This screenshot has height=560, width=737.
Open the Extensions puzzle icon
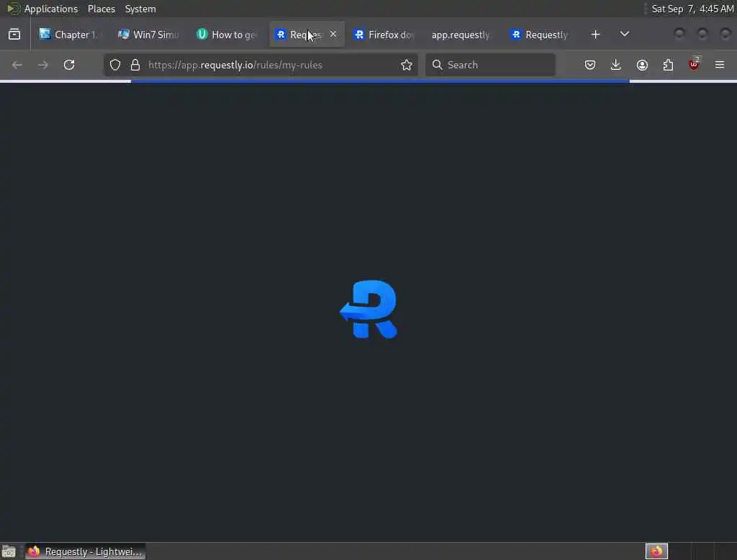668,65
